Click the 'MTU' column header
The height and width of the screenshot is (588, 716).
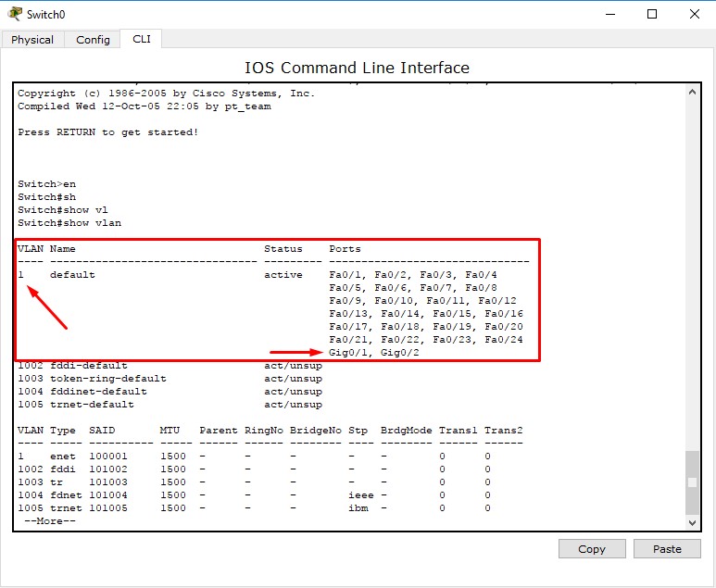coord(170,430)
